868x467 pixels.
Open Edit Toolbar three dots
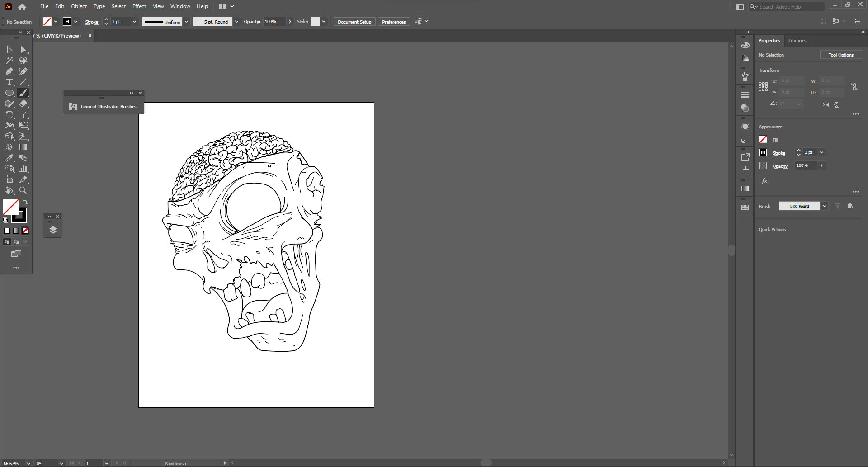coord(16,268)
